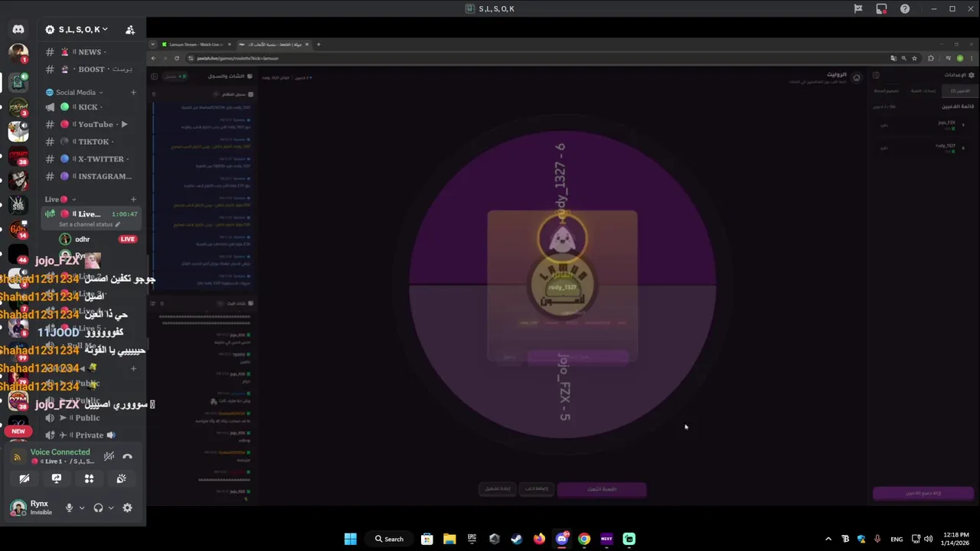Invite people to the S,L,S,O,K server
Viewport: 980px width, 551px height.
point(130,30)
